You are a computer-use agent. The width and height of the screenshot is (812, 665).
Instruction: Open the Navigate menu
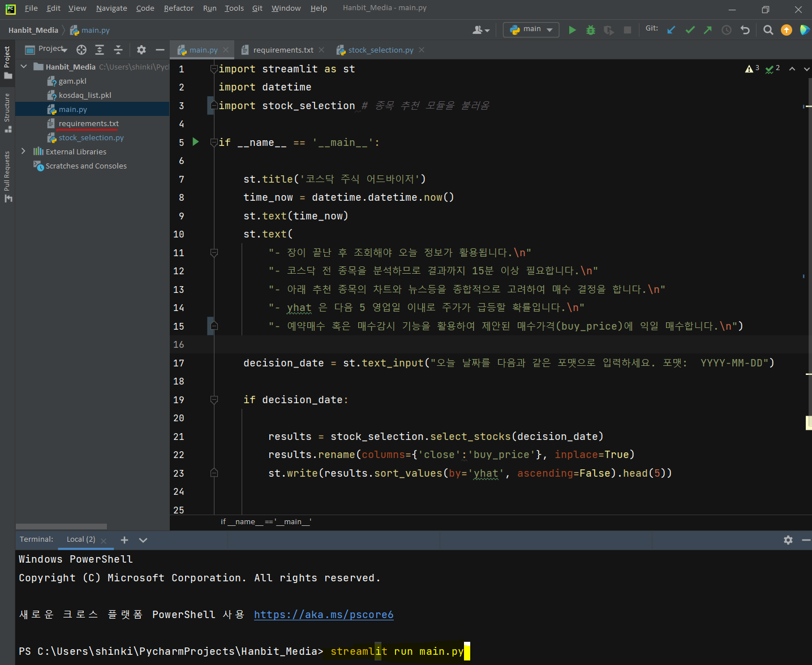point(111,8)
